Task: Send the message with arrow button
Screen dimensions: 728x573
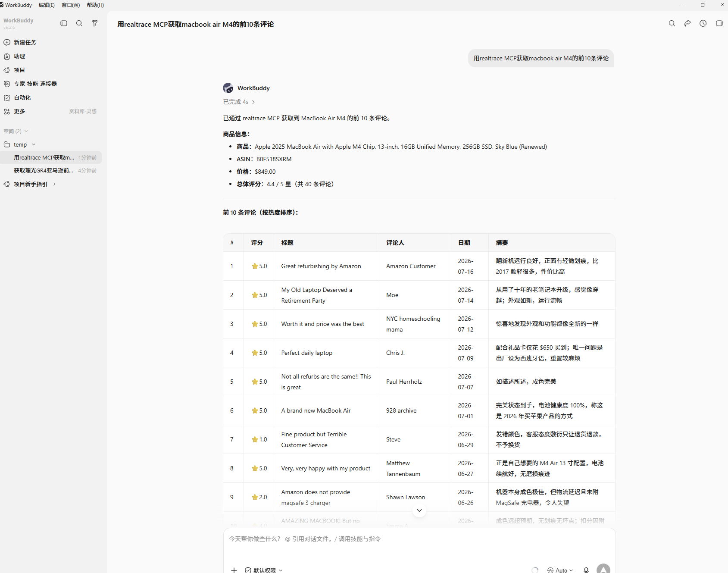Action: [603, 569]
